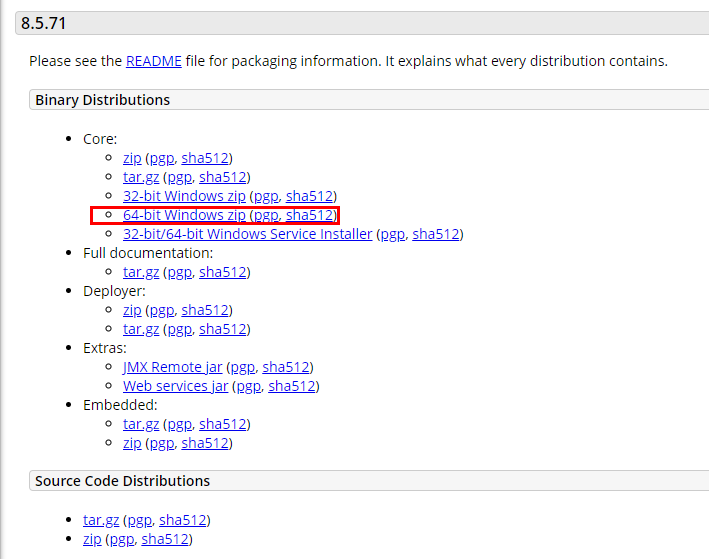Image resolution: width=709 pixels, height=559 pixels.
Task: Click the Embedded: list label
Action: tap(120, 405)
